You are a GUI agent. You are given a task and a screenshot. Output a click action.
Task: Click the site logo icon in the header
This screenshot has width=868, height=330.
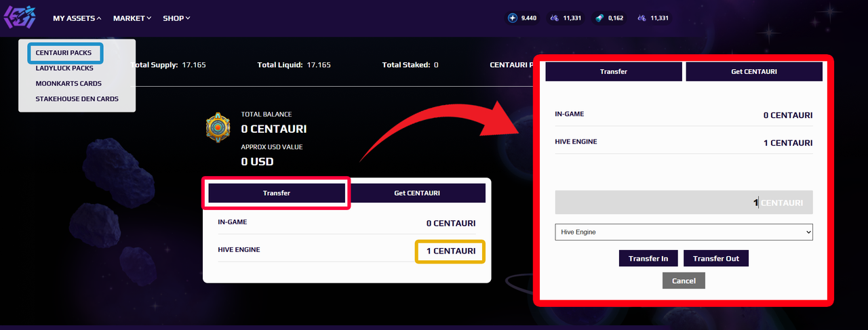tap(19, 18)
